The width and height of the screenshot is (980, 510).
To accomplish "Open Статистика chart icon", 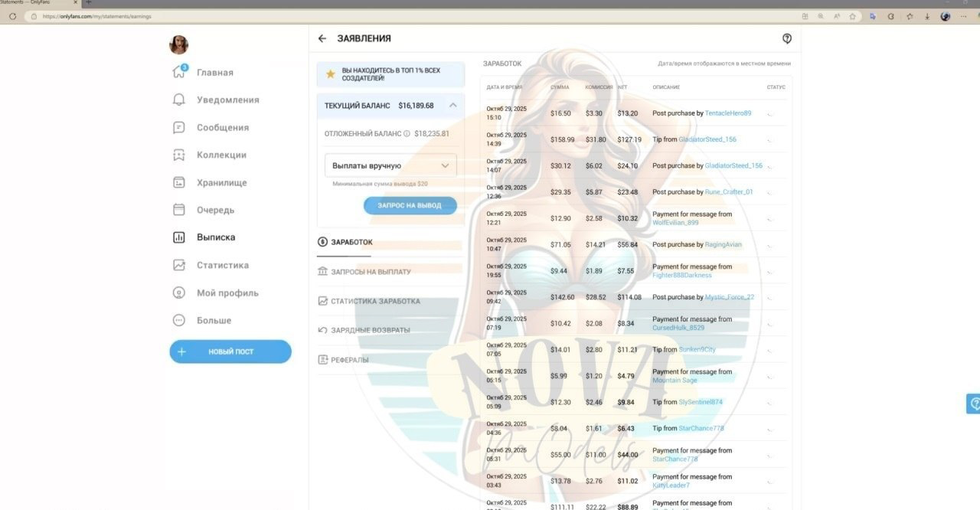I will [x=179, y=266].
